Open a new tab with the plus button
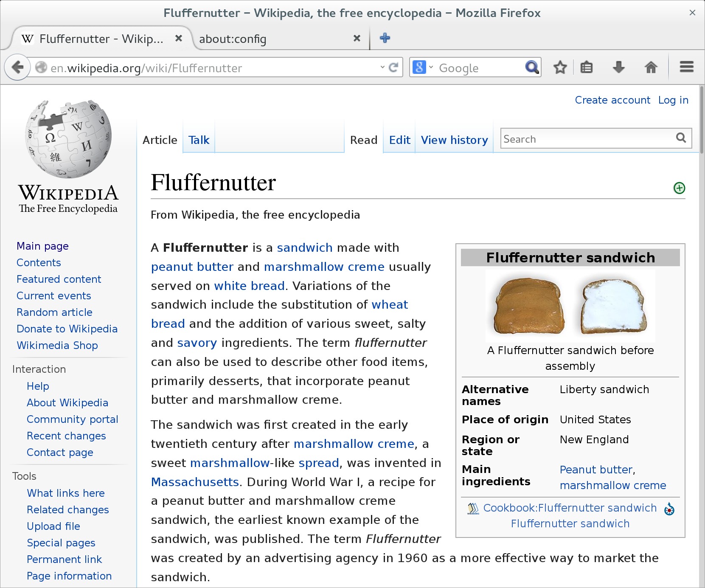 point(385,38)
